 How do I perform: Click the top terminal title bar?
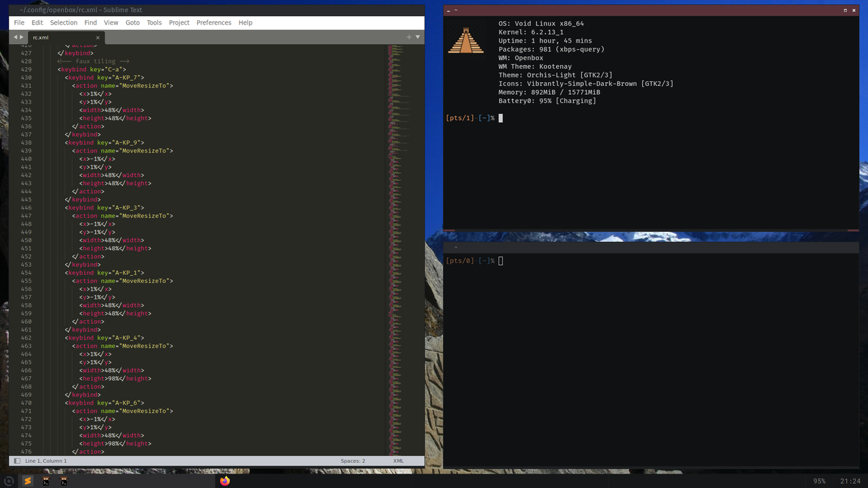(651, 10)
